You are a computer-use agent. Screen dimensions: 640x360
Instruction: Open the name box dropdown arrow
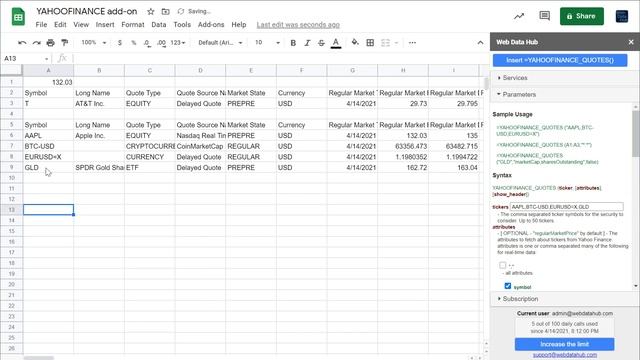point(47,59)
